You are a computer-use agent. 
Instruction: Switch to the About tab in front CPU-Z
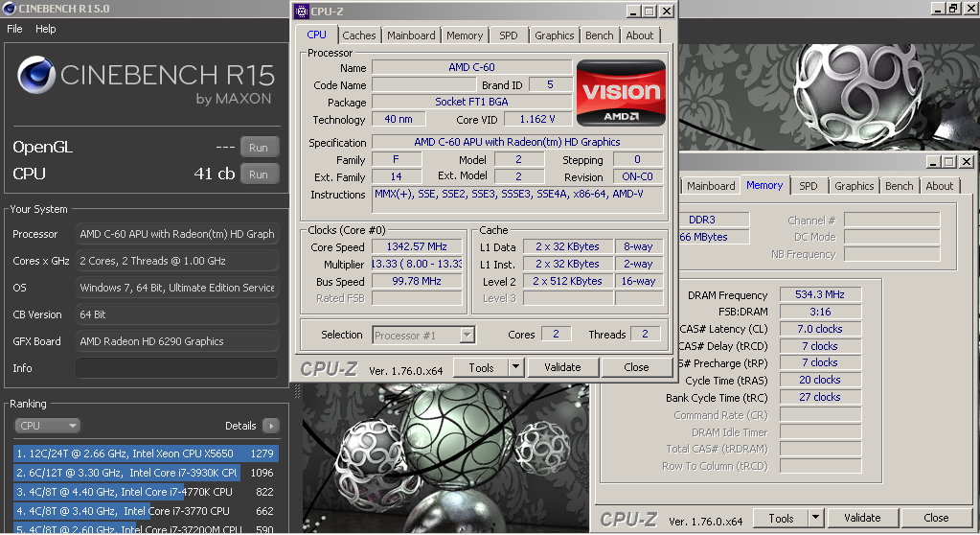[639, 35]
